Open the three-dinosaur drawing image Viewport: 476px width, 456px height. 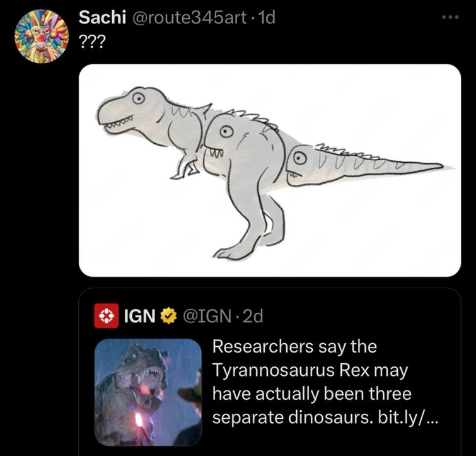[269, 170]
